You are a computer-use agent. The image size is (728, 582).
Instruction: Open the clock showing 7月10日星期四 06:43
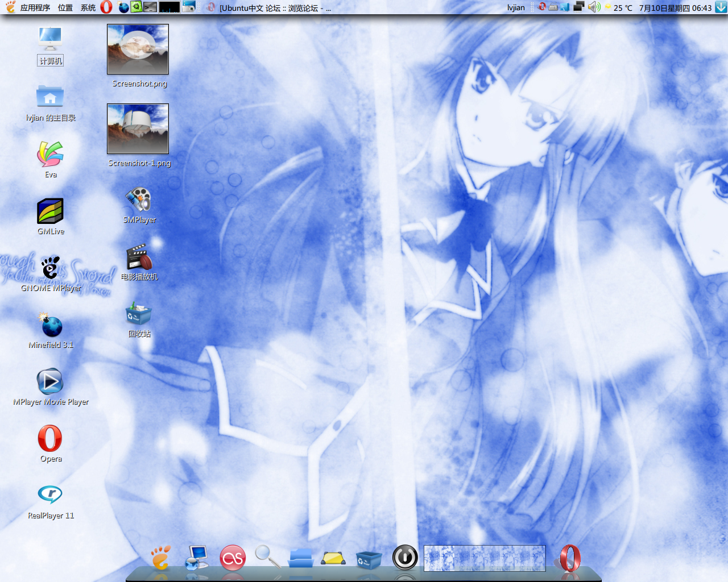pos(675,8)
